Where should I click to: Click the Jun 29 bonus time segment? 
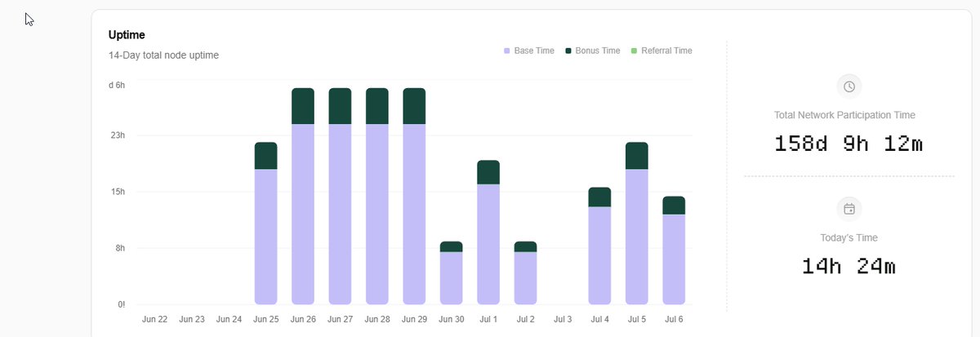[414, 106]
